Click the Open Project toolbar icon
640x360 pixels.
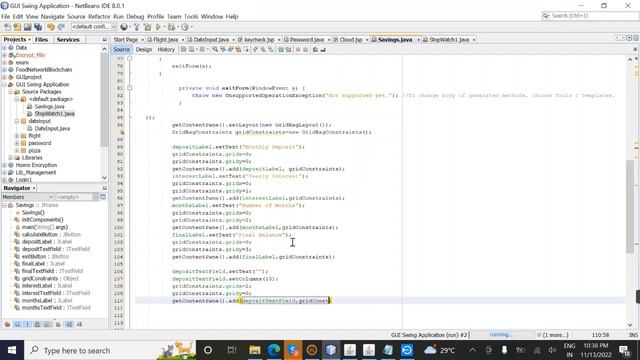click(x=27, y=27)
